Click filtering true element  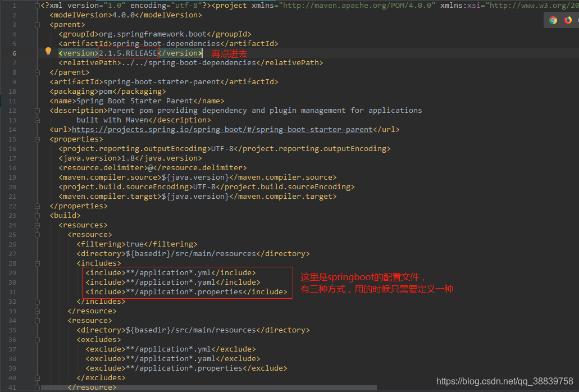pyautogui.click(x=137, y=244)
